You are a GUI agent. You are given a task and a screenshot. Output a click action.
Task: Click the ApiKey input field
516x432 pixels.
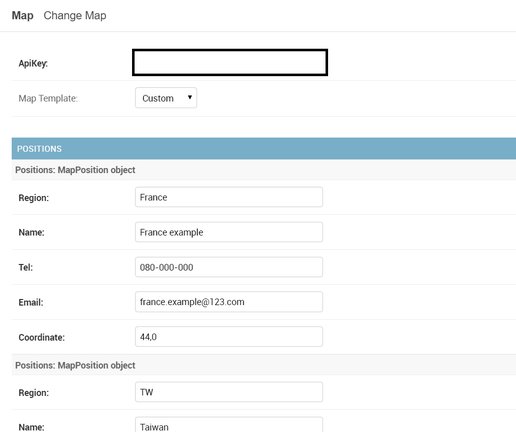click(x=230, y=62)
